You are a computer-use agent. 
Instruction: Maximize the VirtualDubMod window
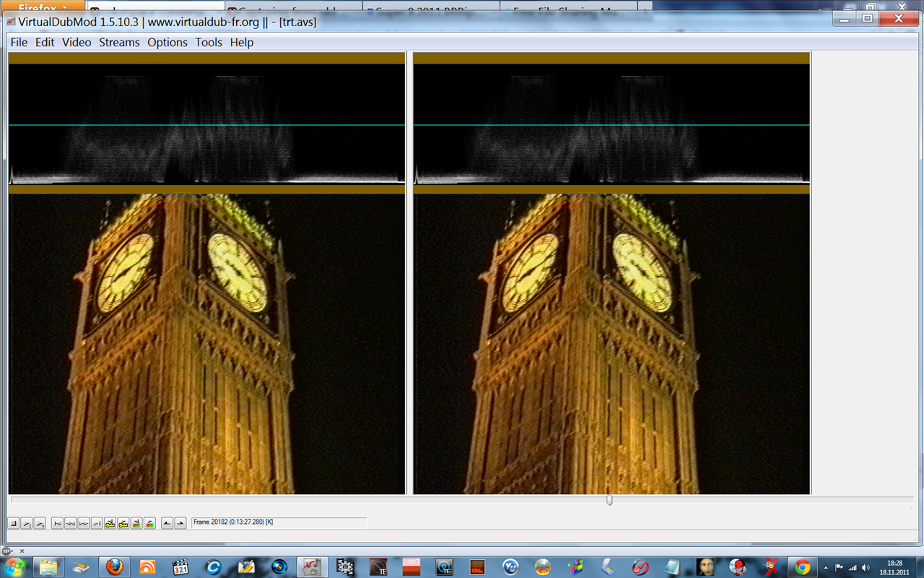pyautogui.click(x=868, y=18)
